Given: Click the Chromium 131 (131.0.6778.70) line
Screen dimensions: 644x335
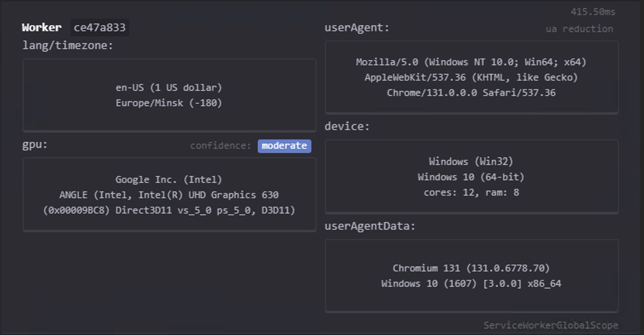Looking at the screenshot, I should point(471,269).
